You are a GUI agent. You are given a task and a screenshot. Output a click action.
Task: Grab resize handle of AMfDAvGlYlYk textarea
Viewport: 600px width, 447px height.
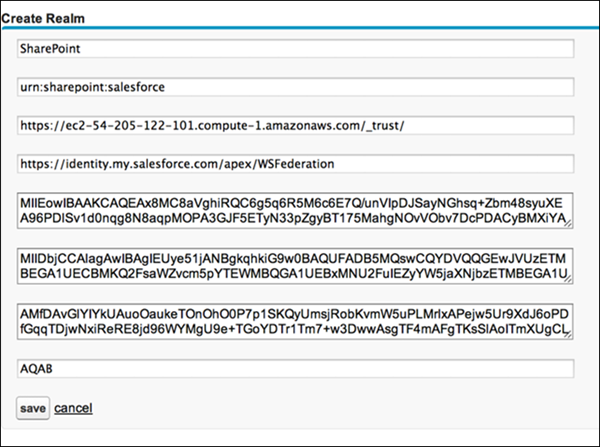click(569, 335)
